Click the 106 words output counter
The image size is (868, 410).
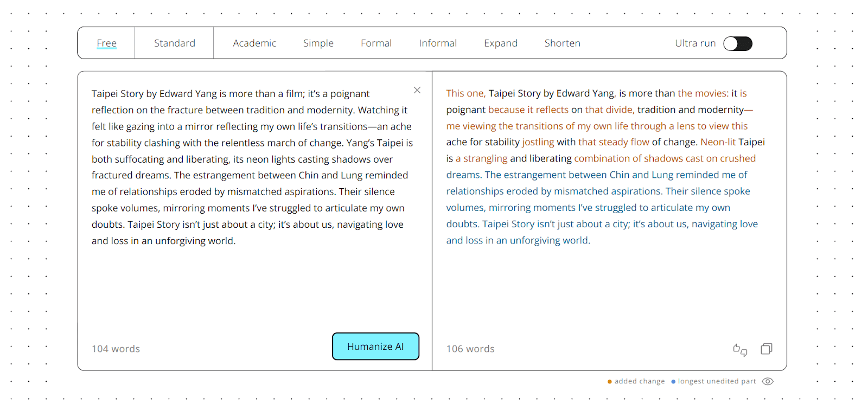pos(470,349)
